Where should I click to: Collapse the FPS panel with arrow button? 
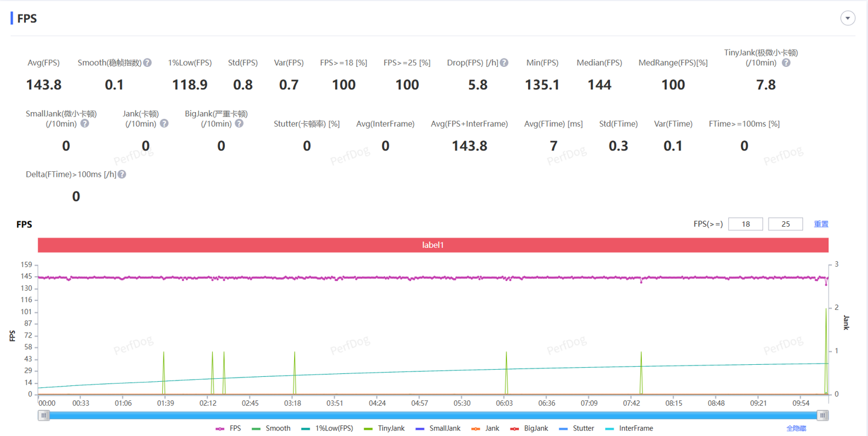click(848, 18)
